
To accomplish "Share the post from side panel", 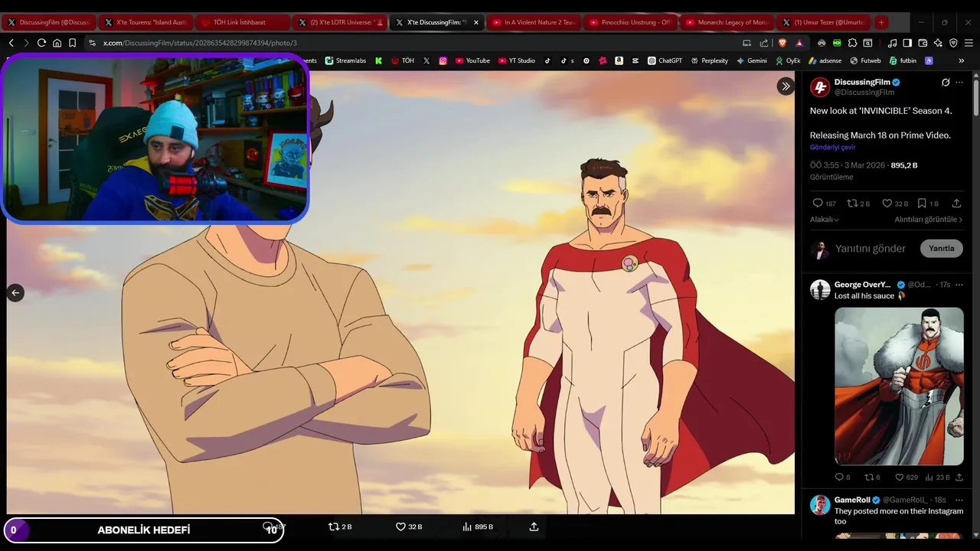I will pos(956,204).
